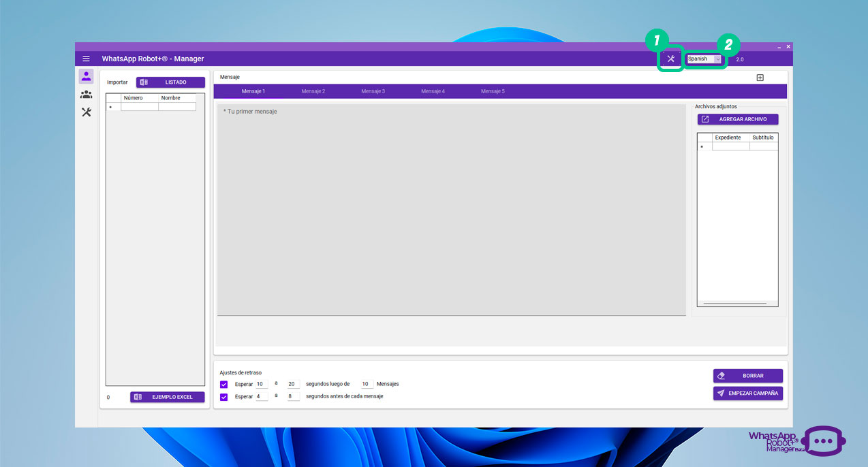Switch to Mensaje 5 tab
868x467 pixels.
pyautogui.click(x=493, y=91)
